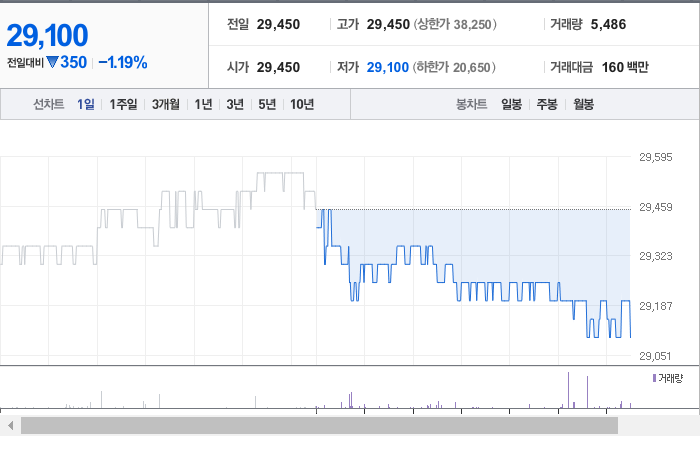Select the 1일 line chart tab

[86, 104]
